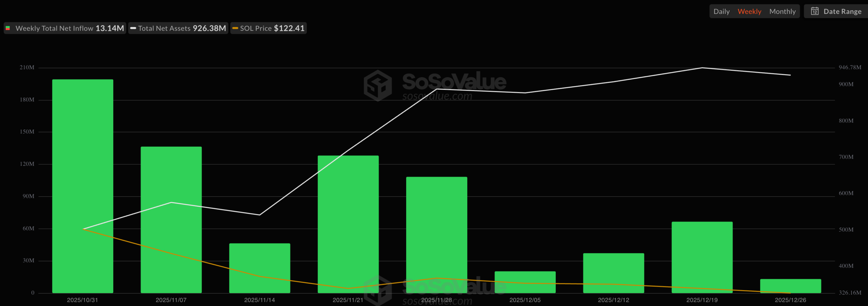This screenshot has width=868, height=306.
Task: Select the 2025/12/26 inflow bar
Action: [791, 286]
